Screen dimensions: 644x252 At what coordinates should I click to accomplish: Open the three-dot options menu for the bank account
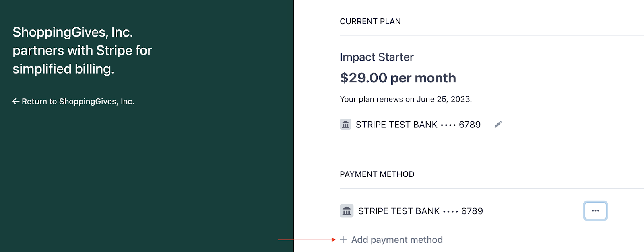(x=595, y=211)
